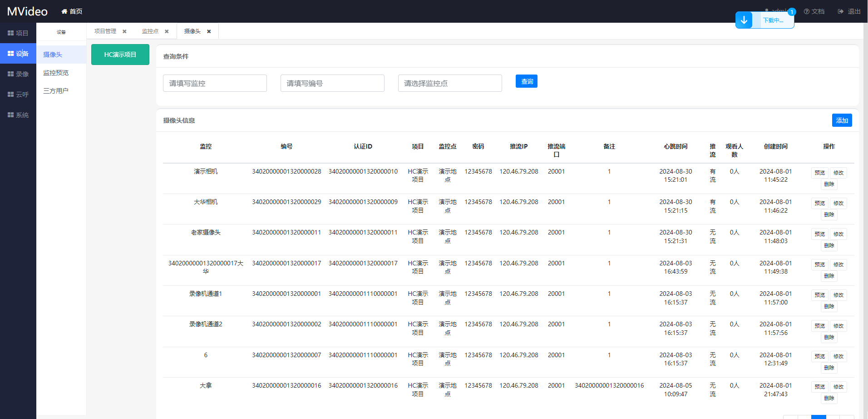Viewport: 868px width, 419px height.
Task: Click the 下载中... download status
Action: pos(773,20)
